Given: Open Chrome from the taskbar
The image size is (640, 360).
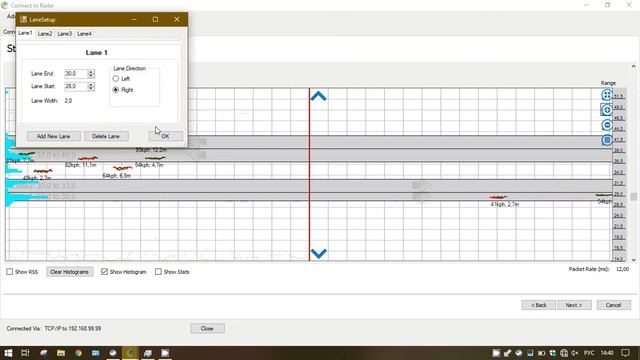Looking at the screenshot, I should [x=78, y=353].
